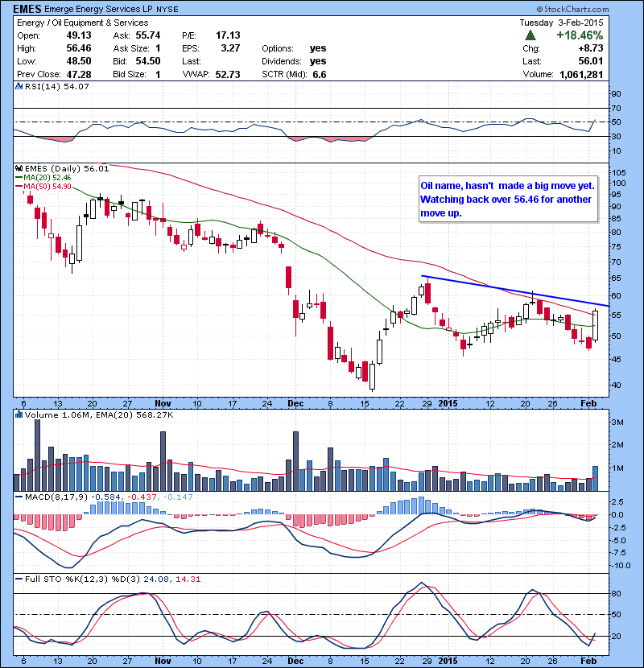Click the P/E value 17.13

(228, 35)
